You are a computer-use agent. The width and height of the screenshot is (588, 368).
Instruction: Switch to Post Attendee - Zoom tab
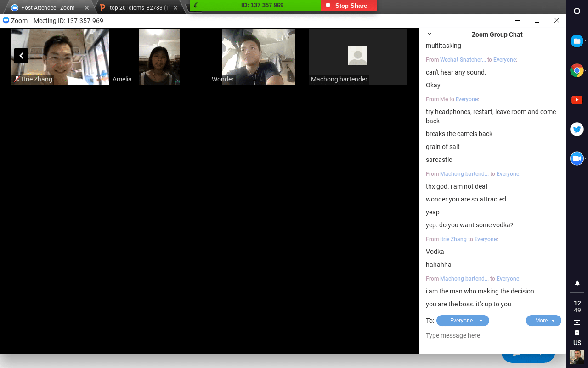(48, 8)
